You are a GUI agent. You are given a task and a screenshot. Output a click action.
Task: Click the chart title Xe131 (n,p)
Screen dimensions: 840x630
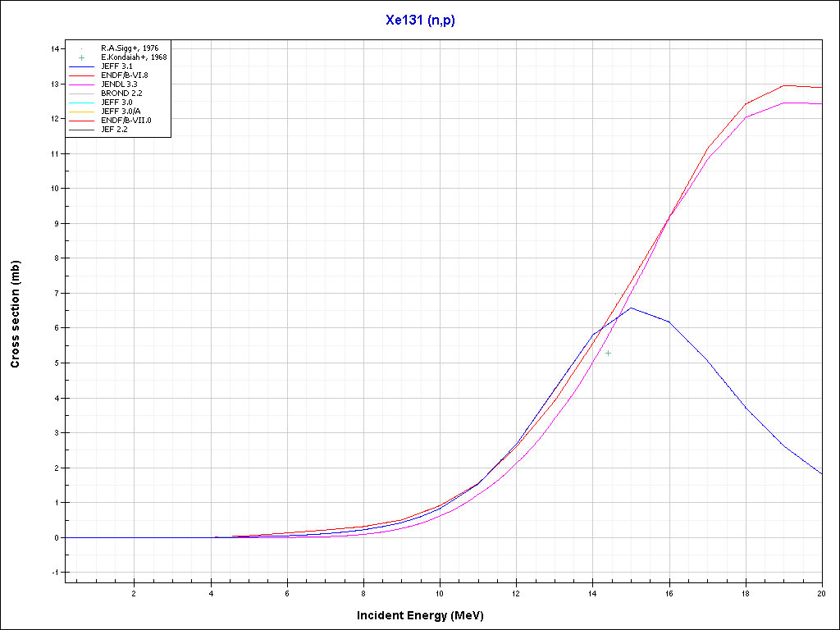tap(420, 21)
